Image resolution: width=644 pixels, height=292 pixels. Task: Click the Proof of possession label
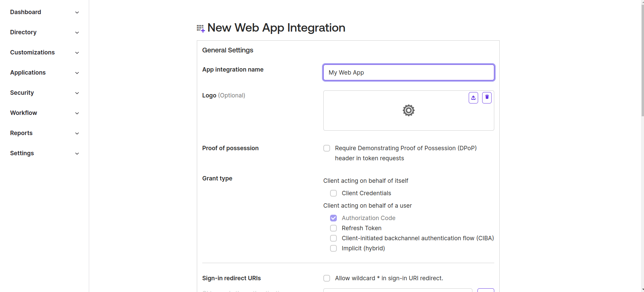230,148
